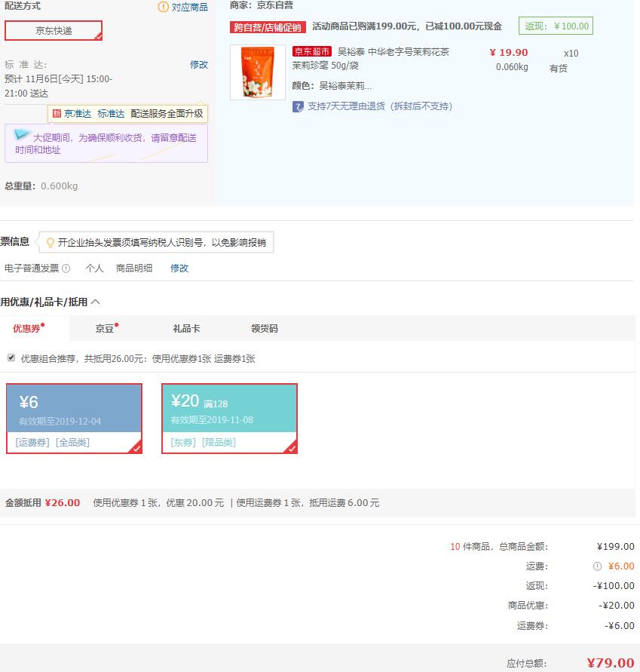Click the blue paper plane promo icon
Screen dimensions: 640x672
(x=21, y=134)
